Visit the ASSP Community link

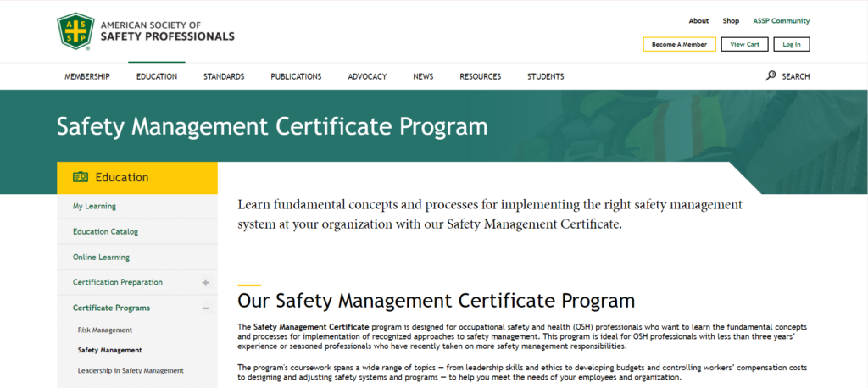coord(781,21)
